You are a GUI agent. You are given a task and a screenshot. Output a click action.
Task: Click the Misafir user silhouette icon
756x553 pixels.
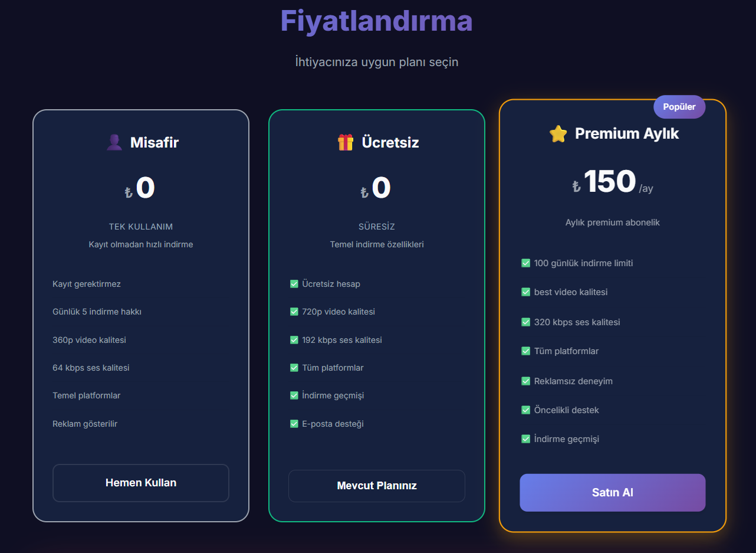[x=114, y=142]
